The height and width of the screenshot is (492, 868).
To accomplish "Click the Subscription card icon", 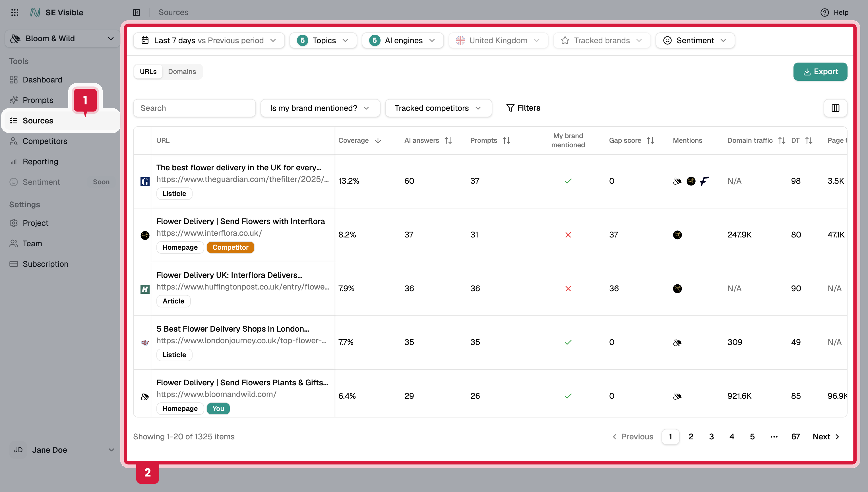I will 14,264.
